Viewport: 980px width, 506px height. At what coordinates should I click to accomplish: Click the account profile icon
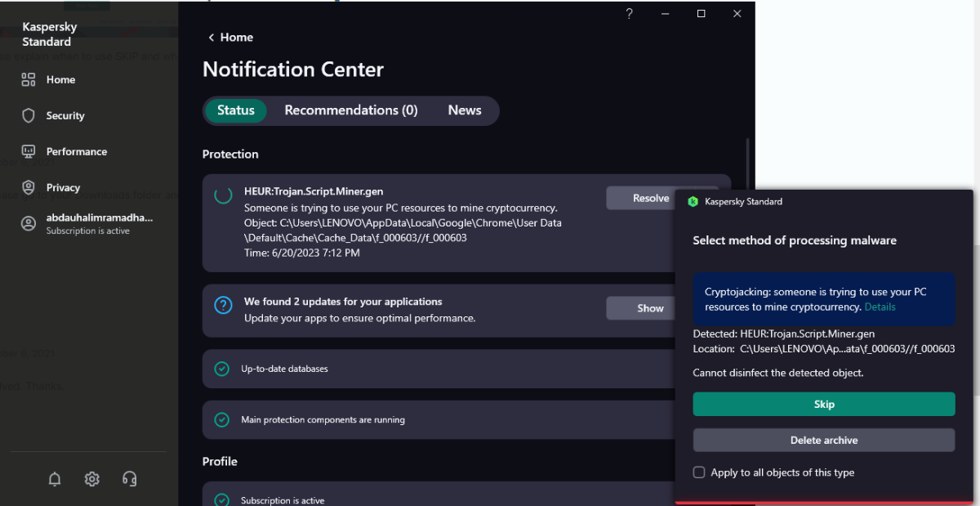click(29, 223)
